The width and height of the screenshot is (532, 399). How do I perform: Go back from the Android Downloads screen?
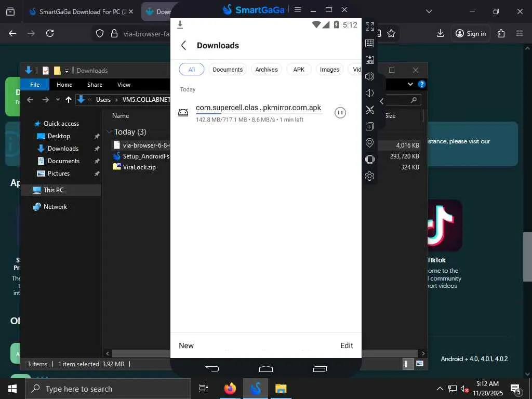tap(183, 46)
